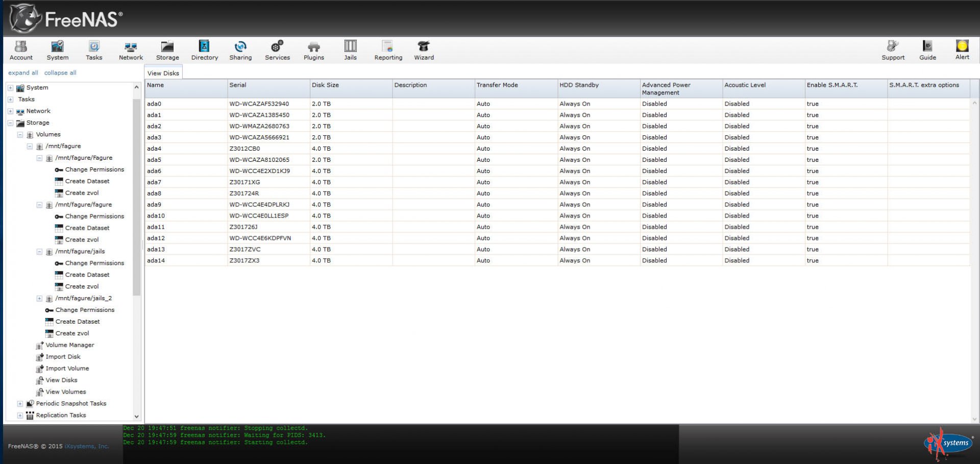980x464 pixels.
Task: Sort by the HDD Standby column header
Action: tap(599, 88)
